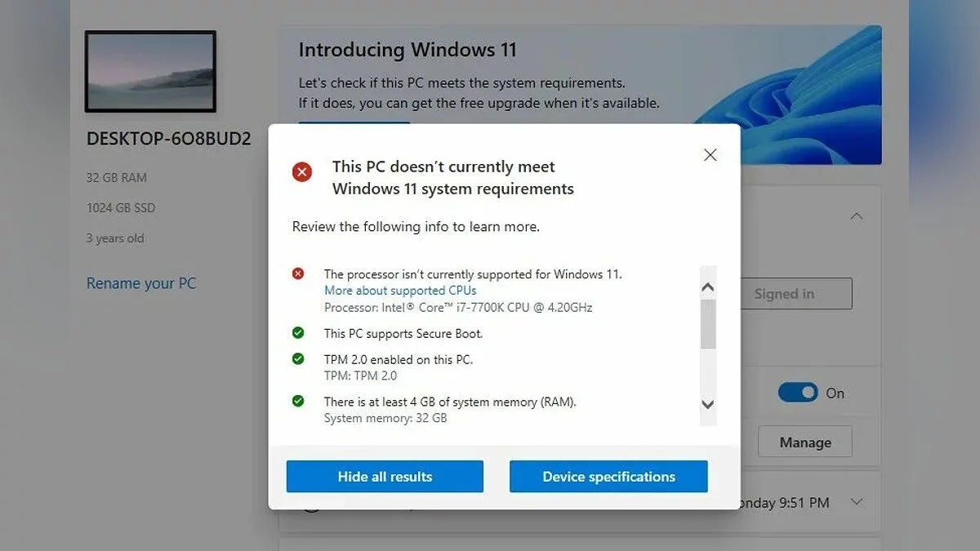The width and height of the screenshot is (980, 551).
Task: Click the Manage button
Action: (805, 442)
